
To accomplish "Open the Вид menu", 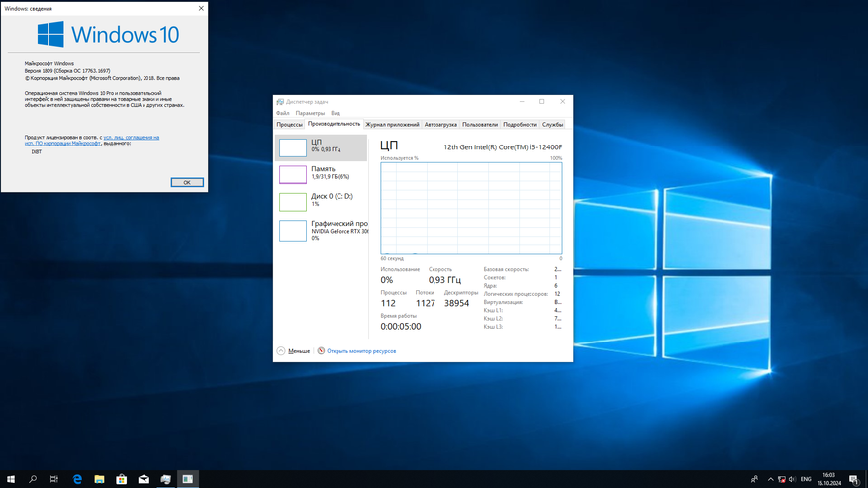I will [x=336, y=113].
